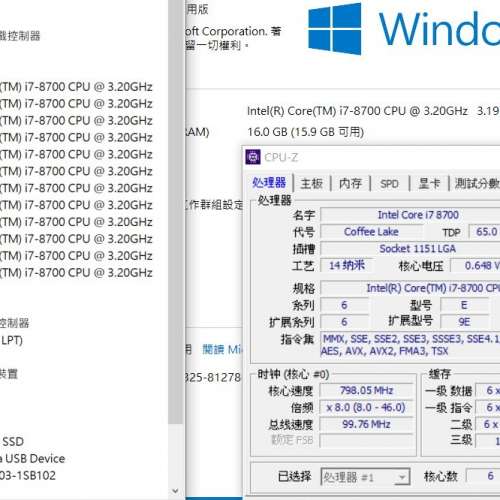Click the 工艺 value 14 纳米
This screenshot has width=500, height=500.
click(347, 265)
